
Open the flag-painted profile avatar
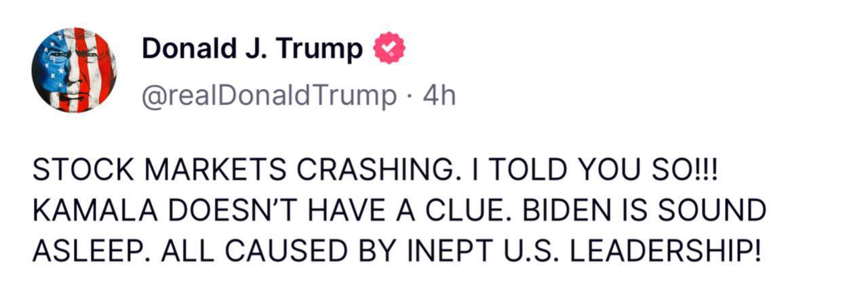pyautogui.click(x=74, y=70)
